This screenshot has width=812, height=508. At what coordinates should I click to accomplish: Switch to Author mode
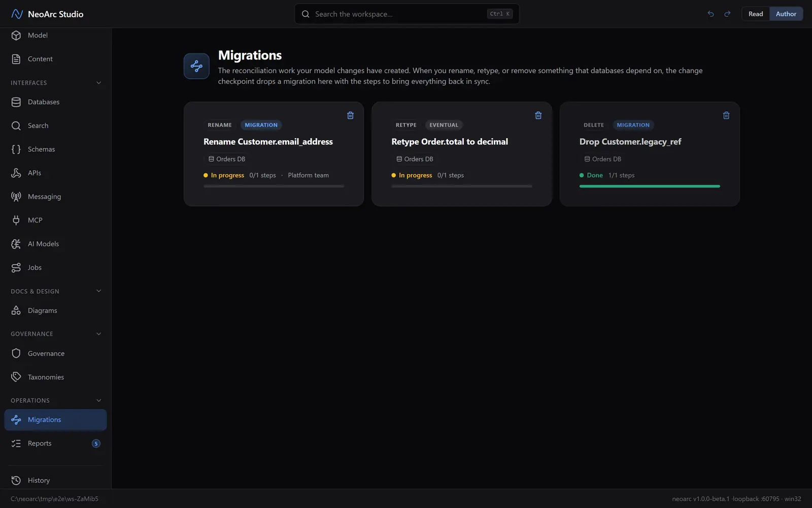tap(786, 14)
